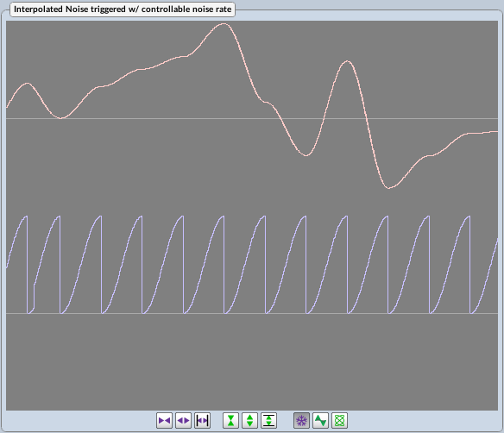This screenshot has width=504, height=433.
Task: Click the green vertical expand arrows icon
Action: 249,420
